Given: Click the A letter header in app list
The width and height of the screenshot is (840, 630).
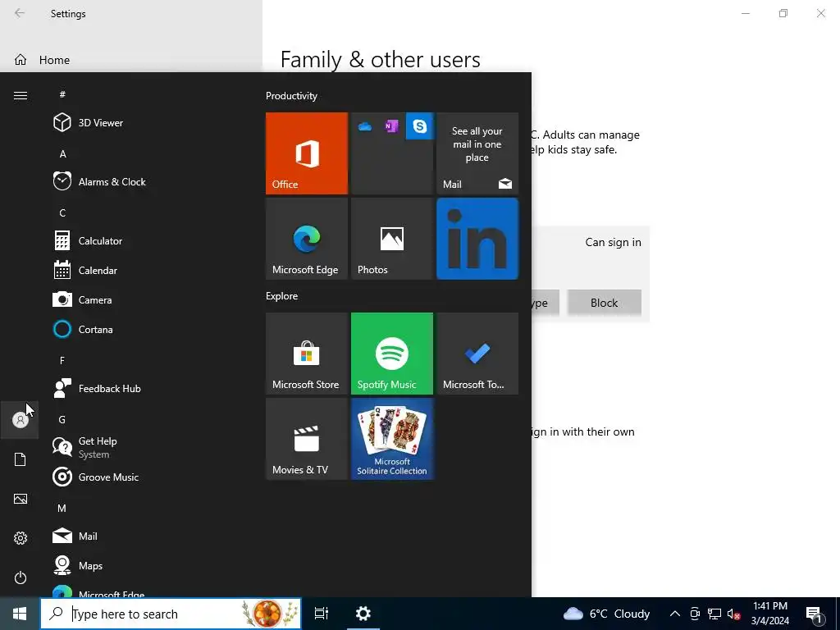Looking at the screenshot, I should (62, 153).
